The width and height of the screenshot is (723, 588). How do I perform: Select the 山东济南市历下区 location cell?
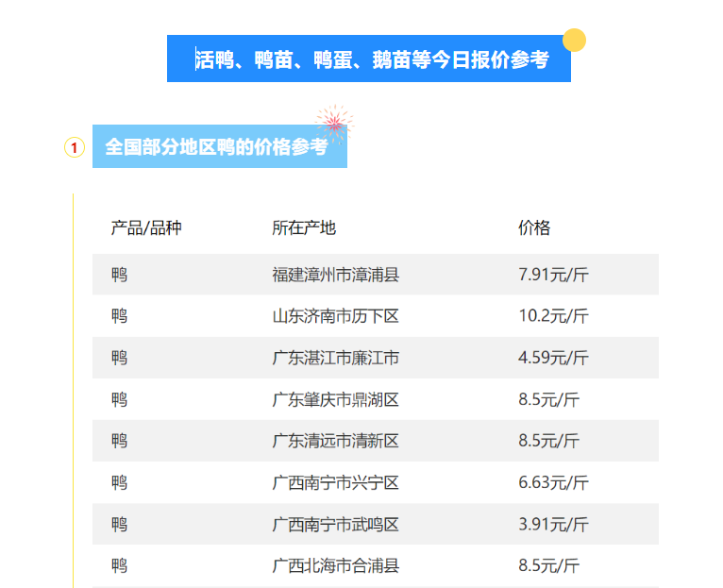(335, 316)
